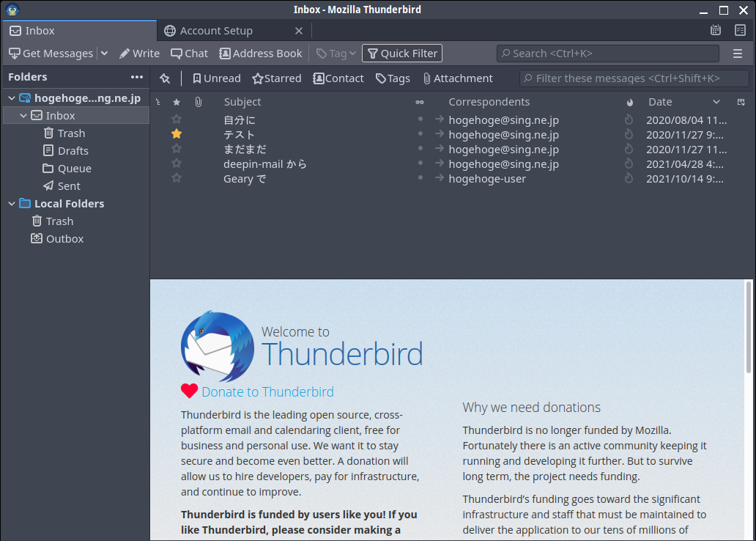This screenshot has height=541, width=756.
Task: Star the deepin-mail から message
Action: coord(177,163)
